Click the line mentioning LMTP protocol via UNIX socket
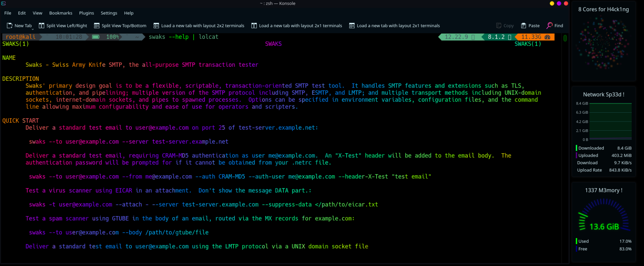644x266 pixels. click(197, 246)
